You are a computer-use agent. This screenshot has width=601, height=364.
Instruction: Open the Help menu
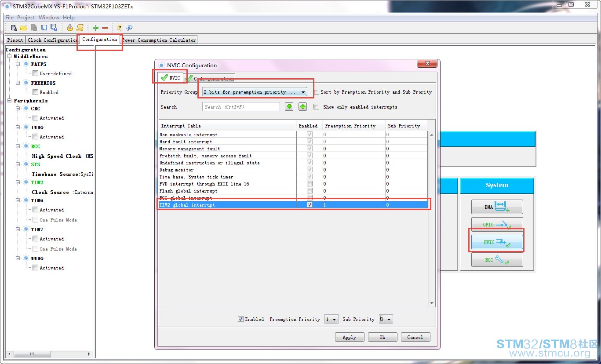pos(69,18)
